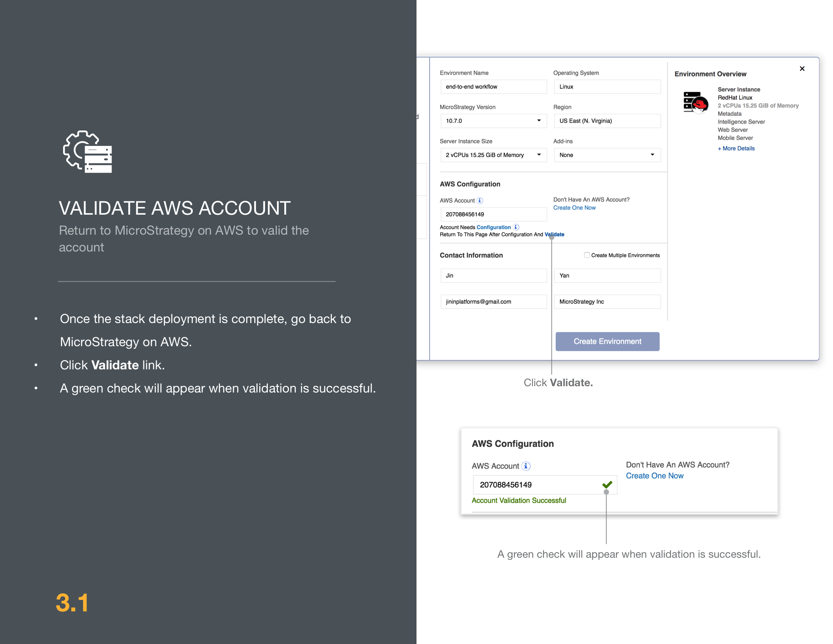Select the jininplatforms email field

tap(493, 301)
